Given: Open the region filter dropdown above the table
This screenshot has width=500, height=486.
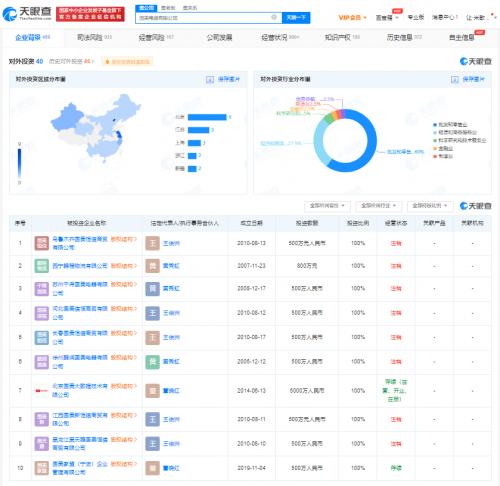Looking at the screenshot, I should (327, 206).
